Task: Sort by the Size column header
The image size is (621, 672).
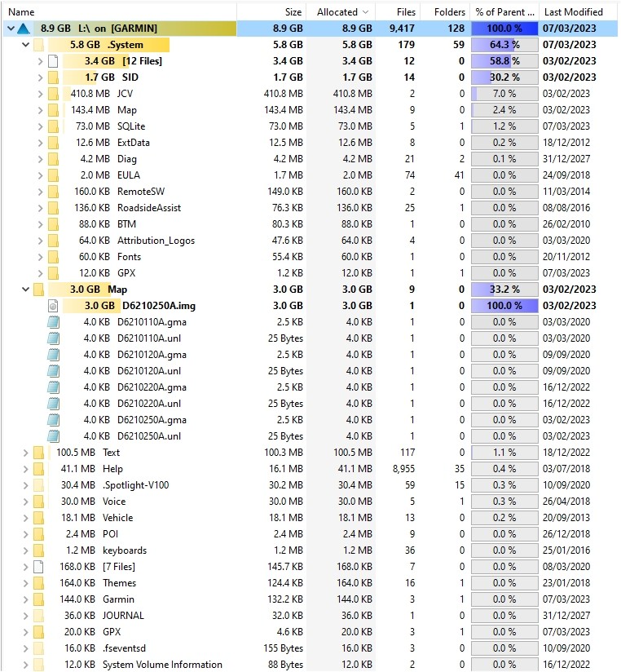Action: point(271,12)
